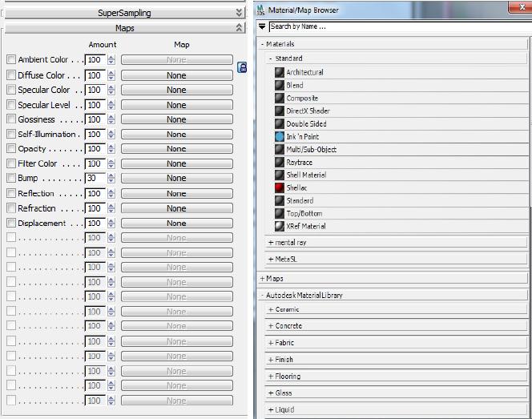This screenshot has height=419, width=532.
Task: Enable the Specular Level map checkbox
Action: 11,104
